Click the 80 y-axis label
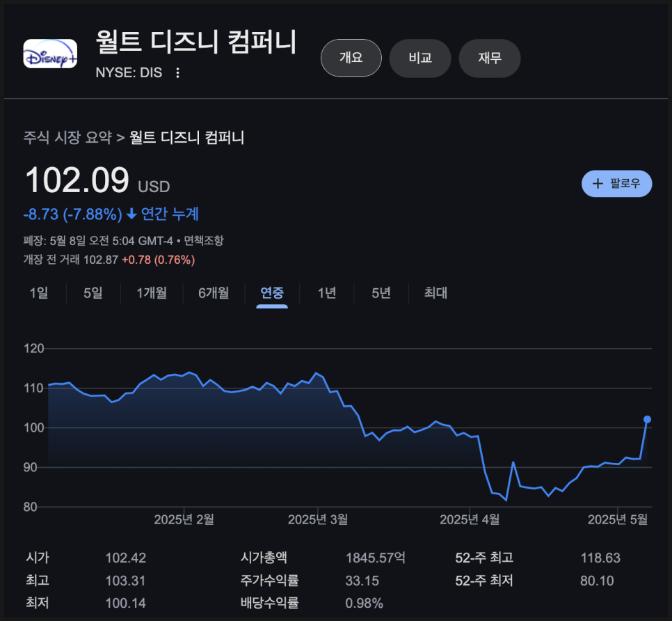 (31, 507)
